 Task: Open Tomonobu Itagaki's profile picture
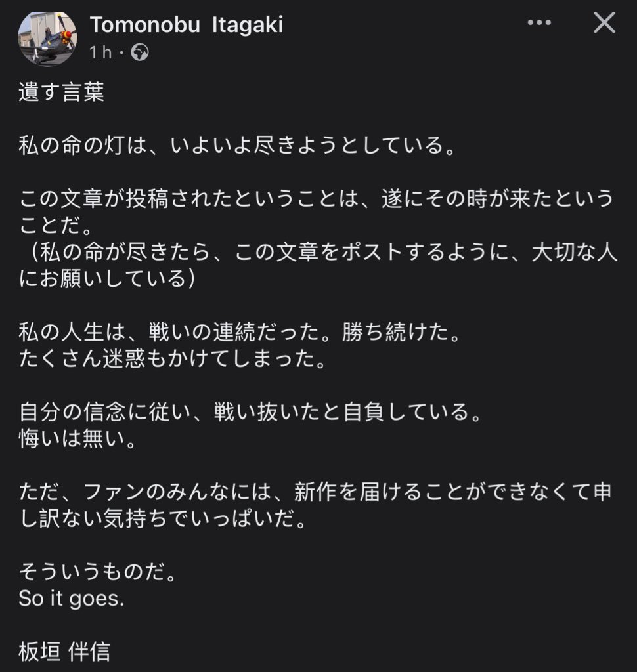47,38
